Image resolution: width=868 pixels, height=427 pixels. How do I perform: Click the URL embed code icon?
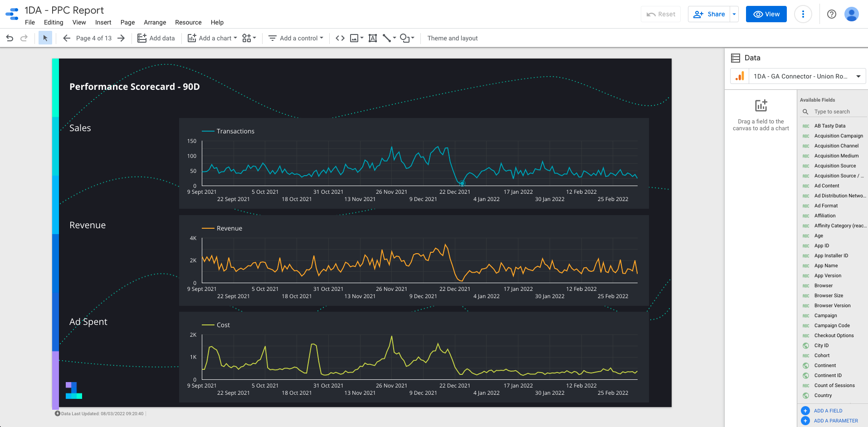(340, 38)
